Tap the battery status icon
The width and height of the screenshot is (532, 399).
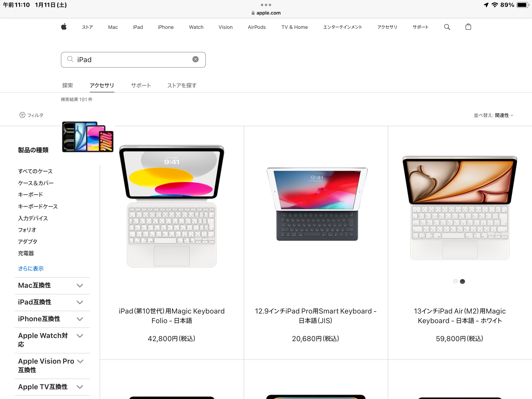pos(523,5)
